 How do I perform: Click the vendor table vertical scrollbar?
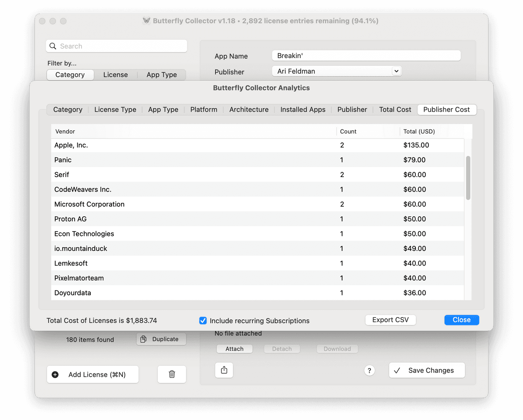pos(468,178)
